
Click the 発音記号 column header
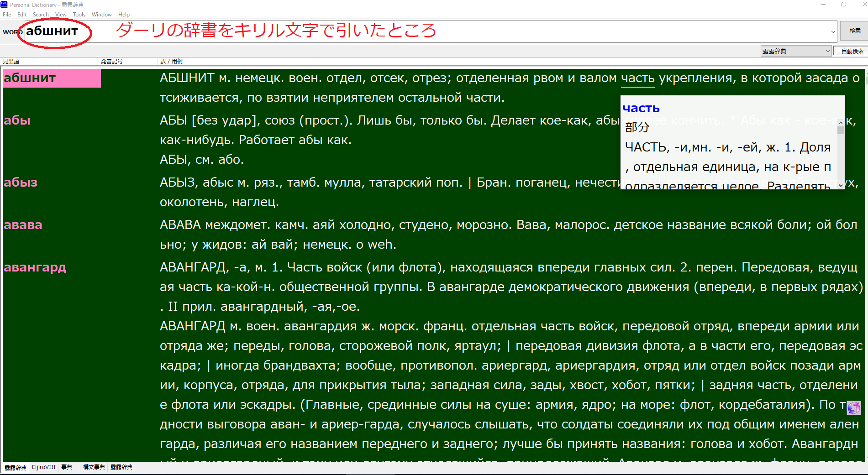[x=128, y=61]
